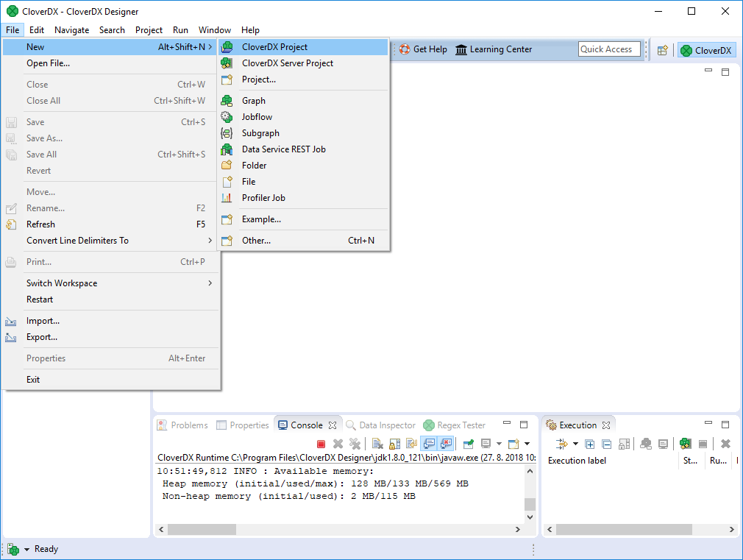
Task: Open the Run menu in menu bar
Action: click(x=180, y=30)
